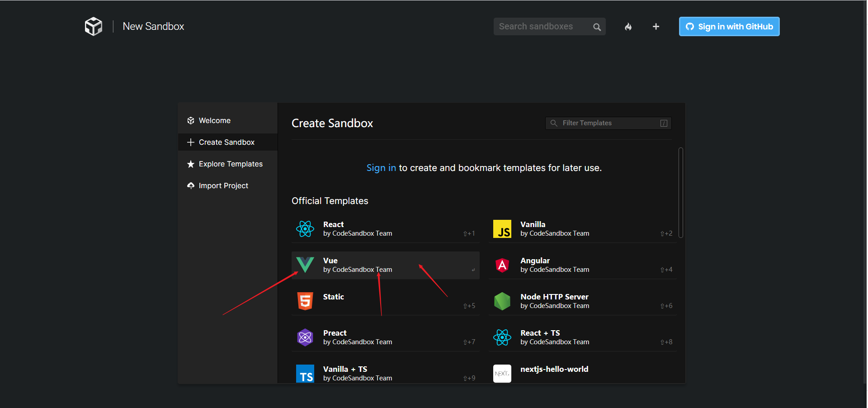Screen dimensions: 868x408
Task: Open trending sandboxes via flame icon
Action: tap(628, 27)
